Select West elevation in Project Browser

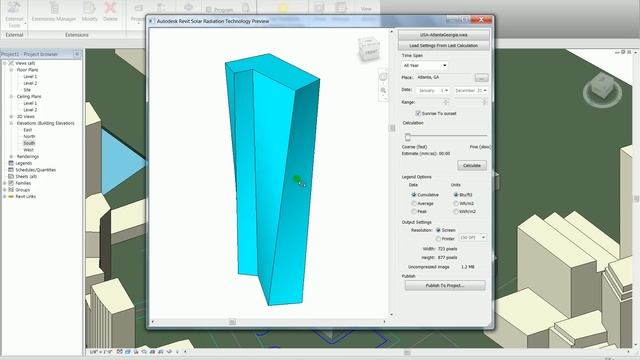coord(28,150)
